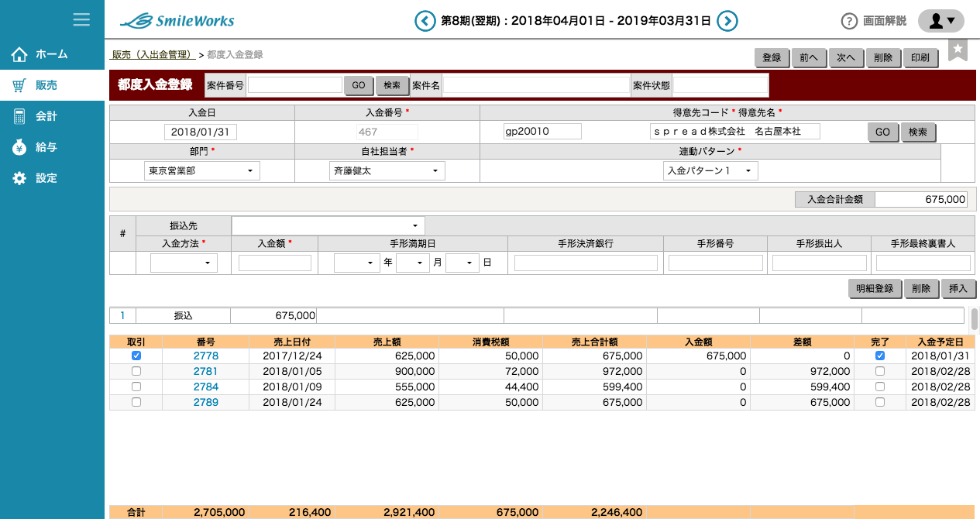Open ホーム from the sidebar

51,54
